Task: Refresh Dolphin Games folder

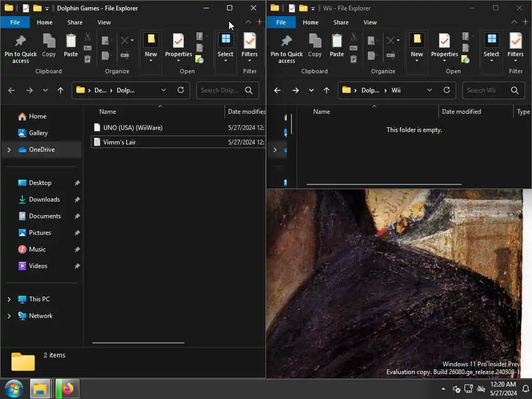Action: pyautogui.click(x=181, y=90)
